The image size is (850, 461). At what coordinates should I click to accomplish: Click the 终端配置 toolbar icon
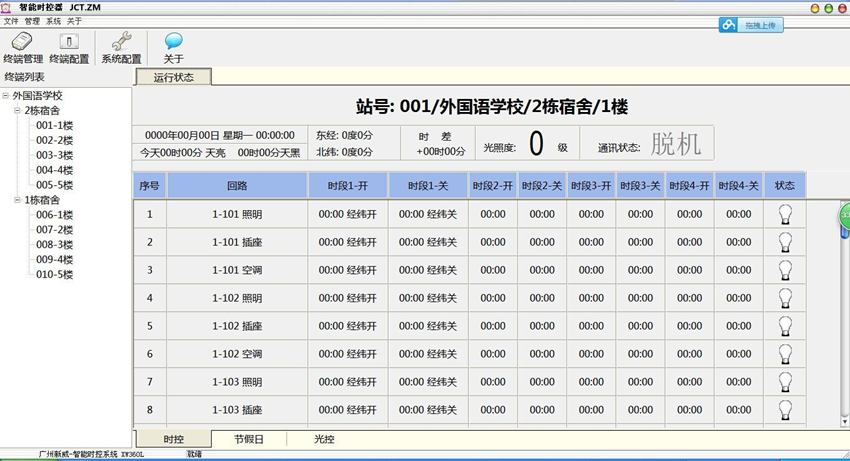click(x=69, y=42)
